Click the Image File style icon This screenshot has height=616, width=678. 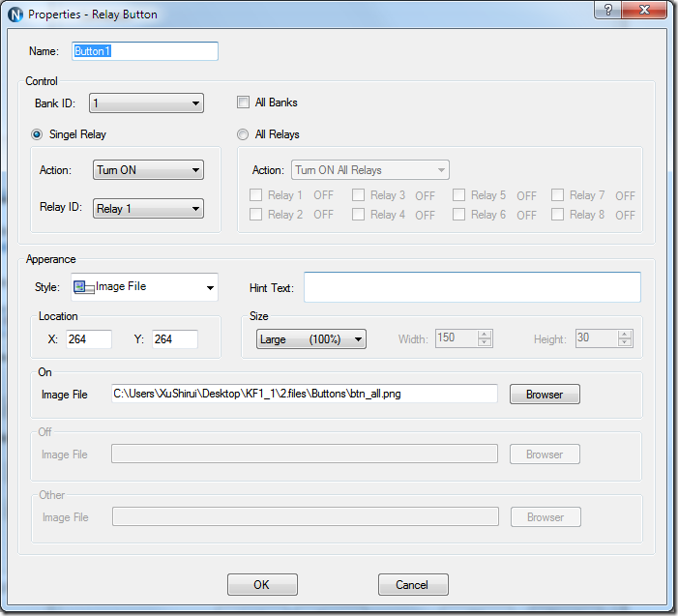click(x=83, y=287)
